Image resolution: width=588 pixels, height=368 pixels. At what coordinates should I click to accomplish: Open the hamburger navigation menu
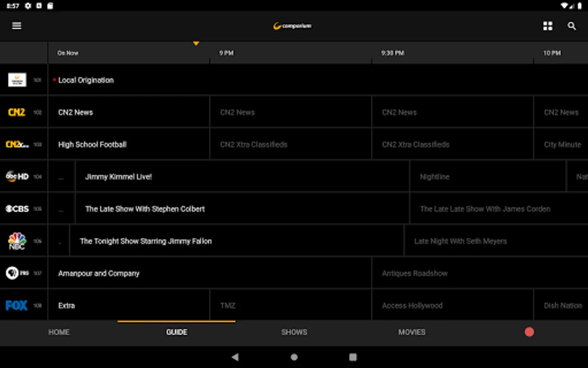(17, 26)
